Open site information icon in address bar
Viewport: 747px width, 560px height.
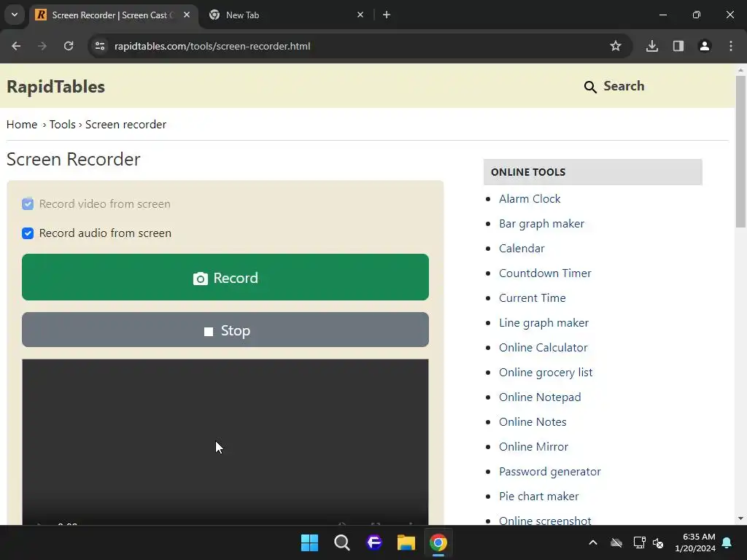[100, 46]
